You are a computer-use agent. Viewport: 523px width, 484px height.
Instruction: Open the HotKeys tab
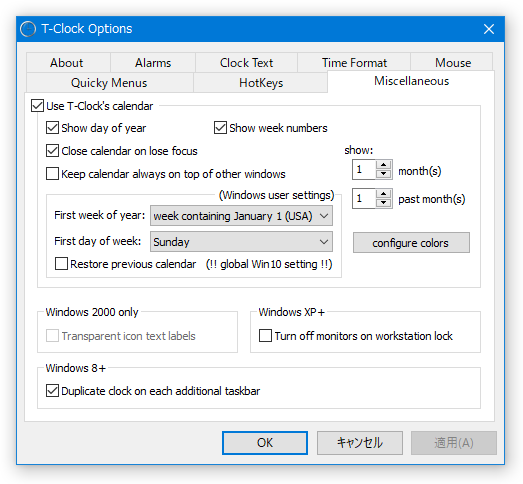(x=260, y=82)
